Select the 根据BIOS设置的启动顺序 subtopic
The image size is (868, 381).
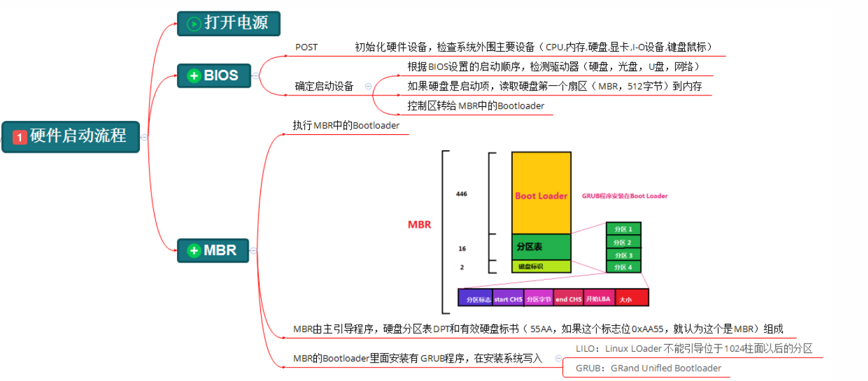[554, 66]
